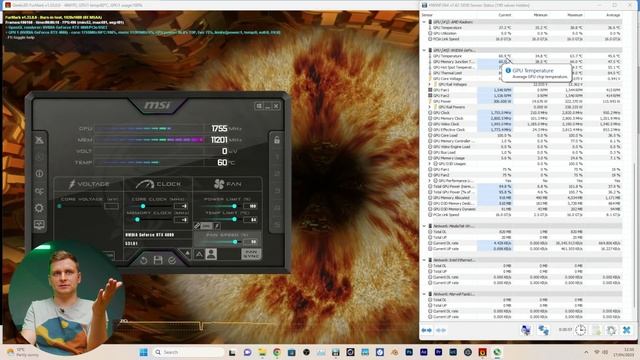Image resolution: width=640 pixels, height=360 pixels.
Task: Collapse first Network sensor group
Action: click(424, 226)
